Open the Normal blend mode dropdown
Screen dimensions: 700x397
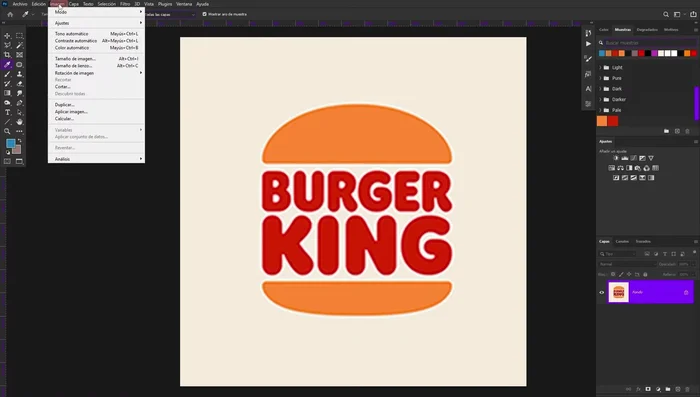tap(627, 264)
